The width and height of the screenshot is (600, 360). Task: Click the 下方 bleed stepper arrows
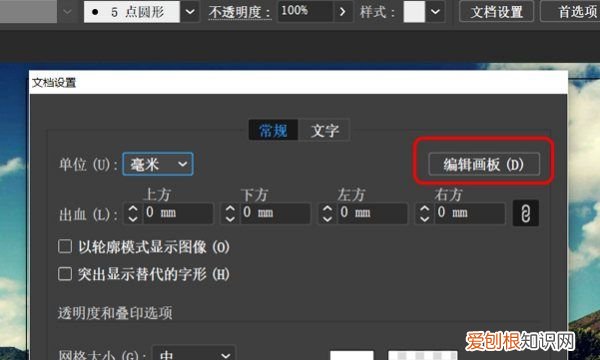230,213
